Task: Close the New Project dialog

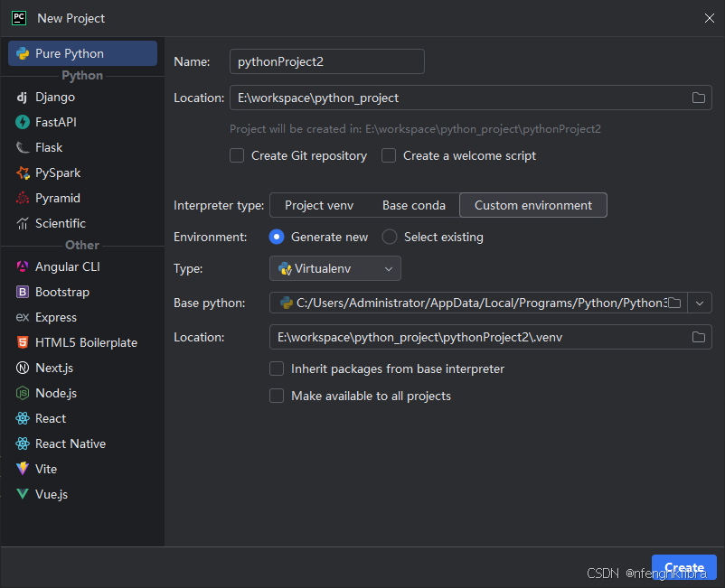Action: [710, 18]
